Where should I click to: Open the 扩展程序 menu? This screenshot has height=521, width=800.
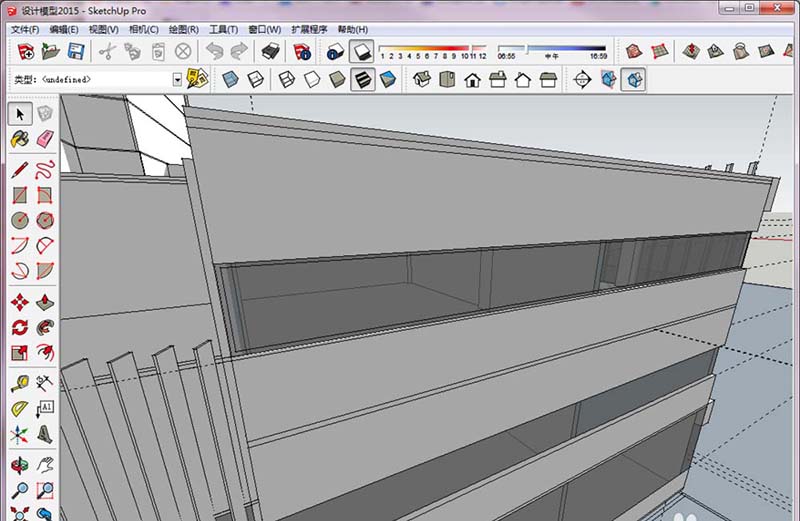[309, 30]
